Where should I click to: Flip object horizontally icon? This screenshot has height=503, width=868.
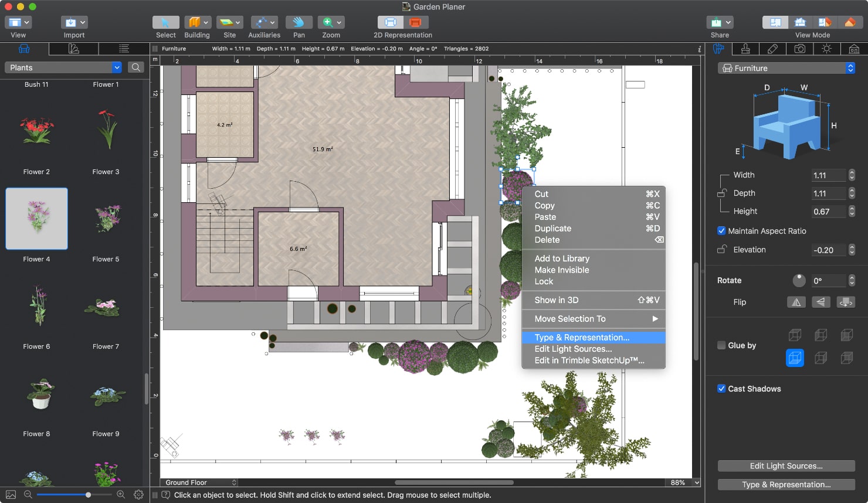coord(796,302)
